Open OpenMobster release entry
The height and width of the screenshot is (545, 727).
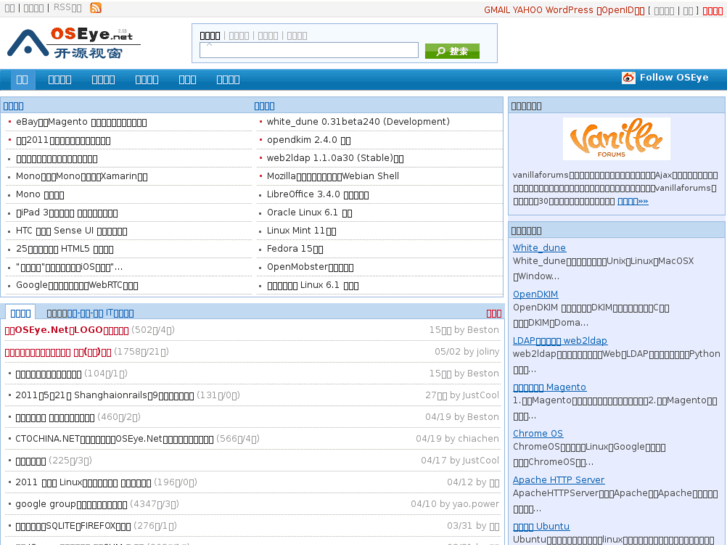pos(310,267)
